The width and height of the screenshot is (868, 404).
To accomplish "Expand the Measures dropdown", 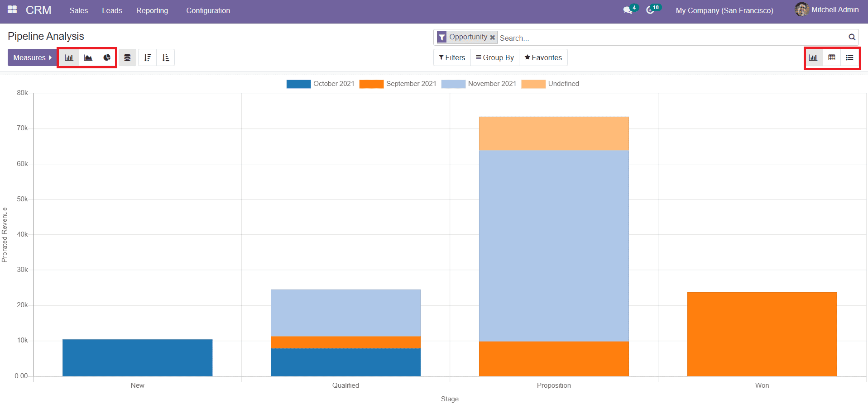I will pyautogui.click(x=33, y=57).
